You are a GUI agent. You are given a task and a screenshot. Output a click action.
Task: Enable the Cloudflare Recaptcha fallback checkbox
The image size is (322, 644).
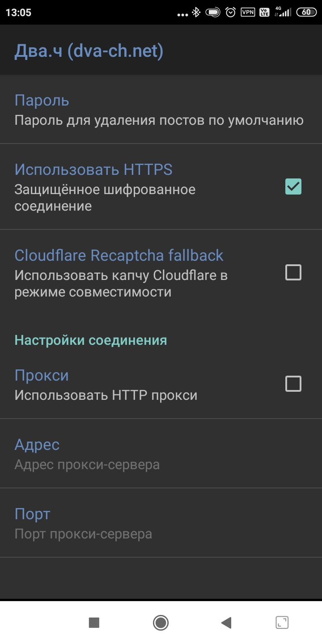[x=293, y=272]
